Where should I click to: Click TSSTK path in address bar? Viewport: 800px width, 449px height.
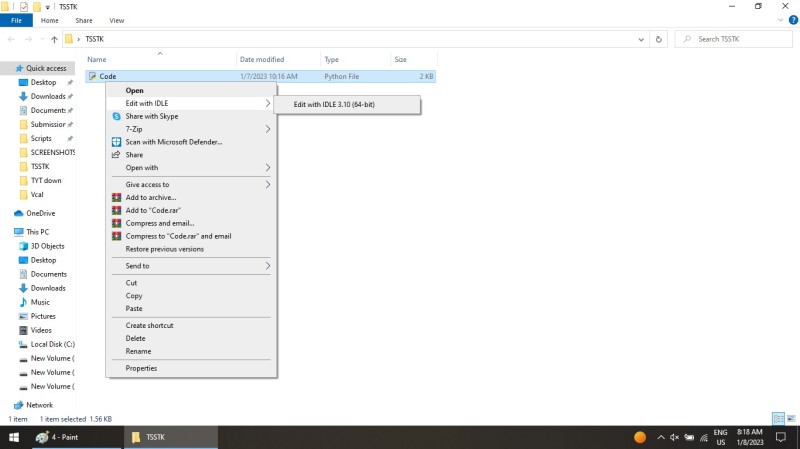[94, 39]
